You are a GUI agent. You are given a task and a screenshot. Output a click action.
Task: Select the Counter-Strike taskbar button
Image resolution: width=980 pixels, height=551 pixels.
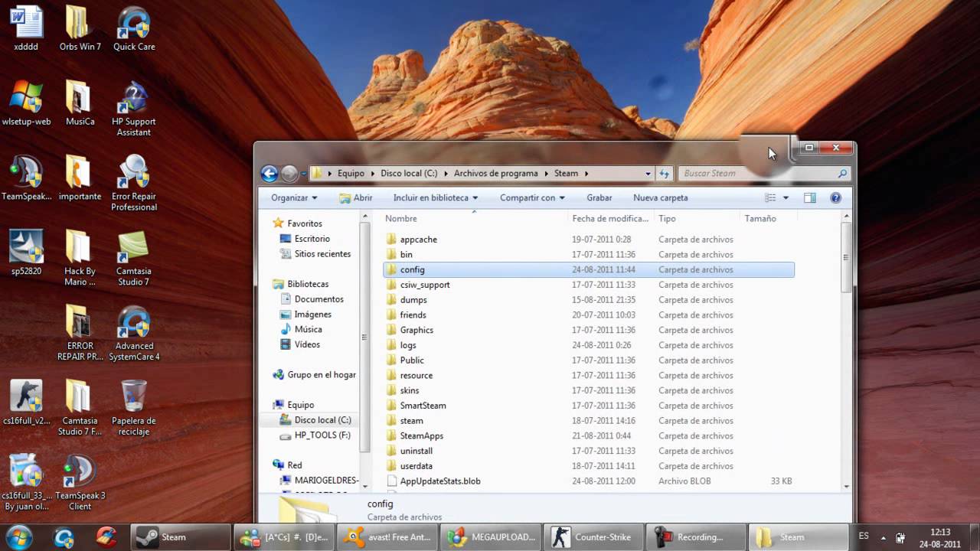tap(593, 537)
